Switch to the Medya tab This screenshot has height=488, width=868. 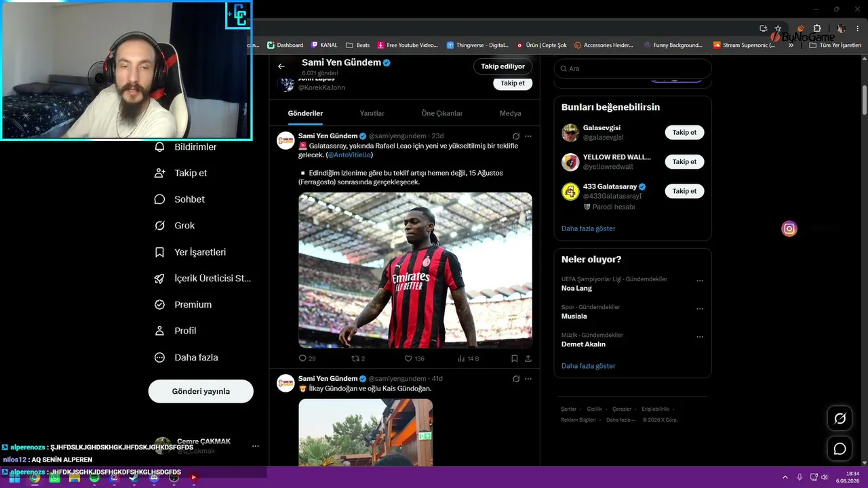coord(511,113)
